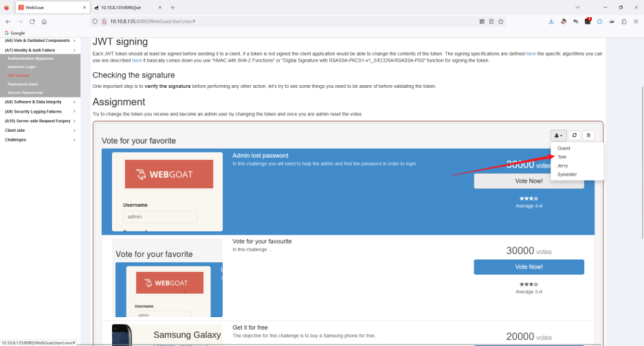Screen dimensions: 644x346
Task: Reload the current page
Action: click(32, 21)
